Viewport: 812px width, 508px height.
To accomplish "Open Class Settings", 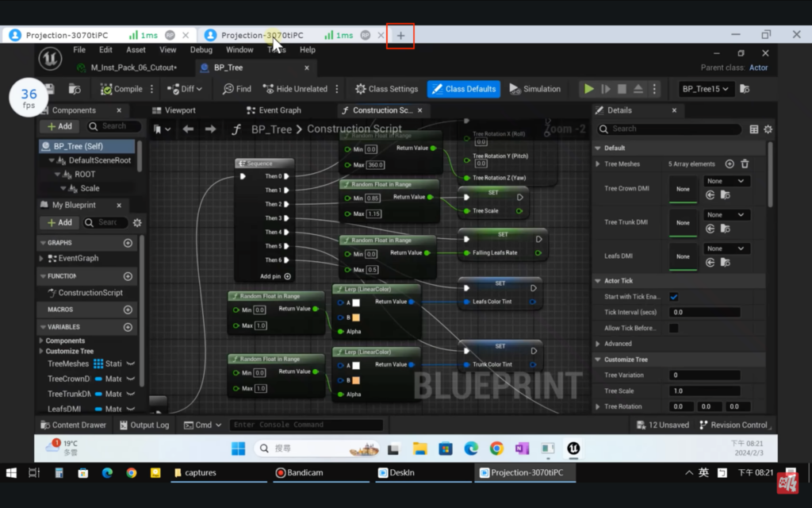I will coord(386,89).
